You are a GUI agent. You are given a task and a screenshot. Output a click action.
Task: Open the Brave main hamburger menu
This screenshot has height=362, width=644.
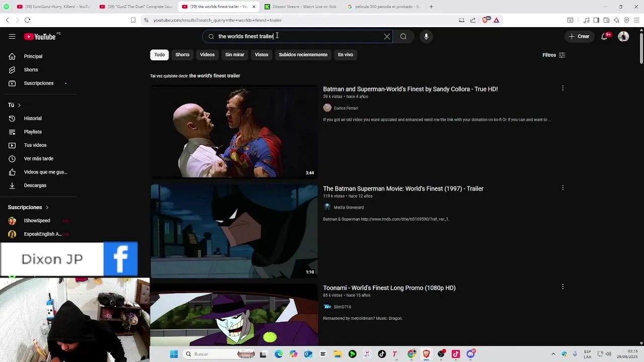pyautogui.click(x=637, y=20)
